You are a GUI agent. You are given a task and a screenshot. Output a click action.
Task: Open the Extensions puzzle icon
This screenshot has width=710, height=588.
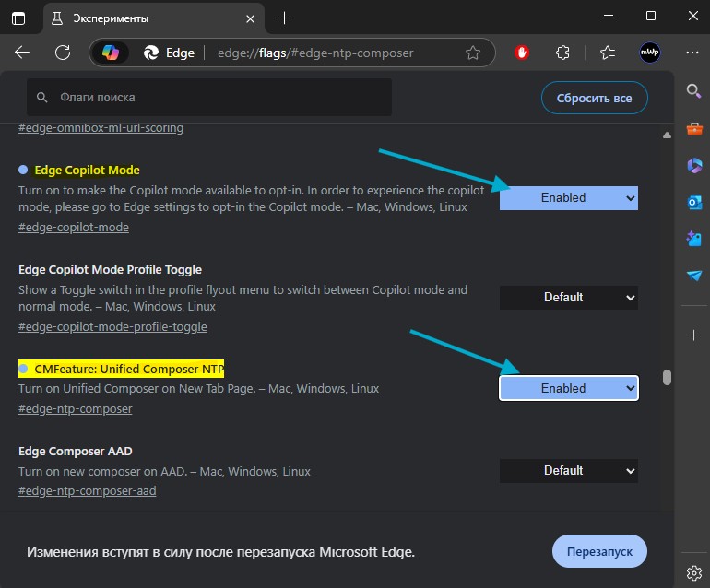pos(562,53)
